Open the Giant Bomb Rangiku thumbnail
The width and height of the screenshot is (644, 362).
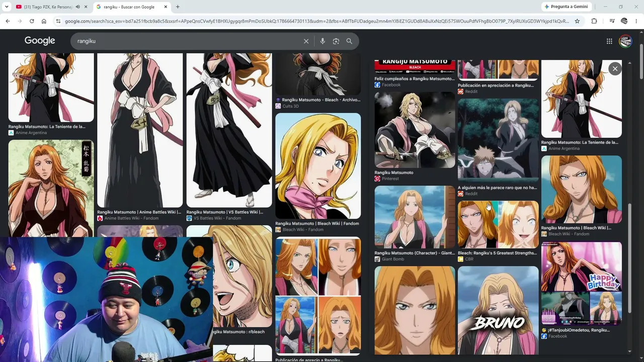[x=415, y=217]
